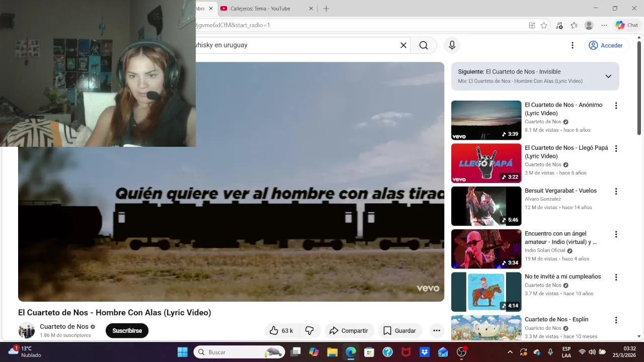Open YouTube settings three-dot menu

[x=572, y=45]
